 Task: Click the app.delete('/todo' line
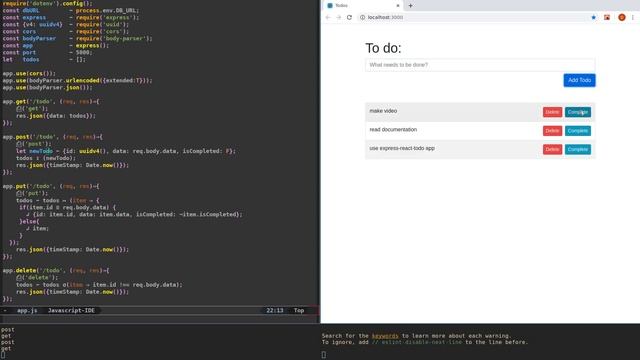click(x=56, y=270)
